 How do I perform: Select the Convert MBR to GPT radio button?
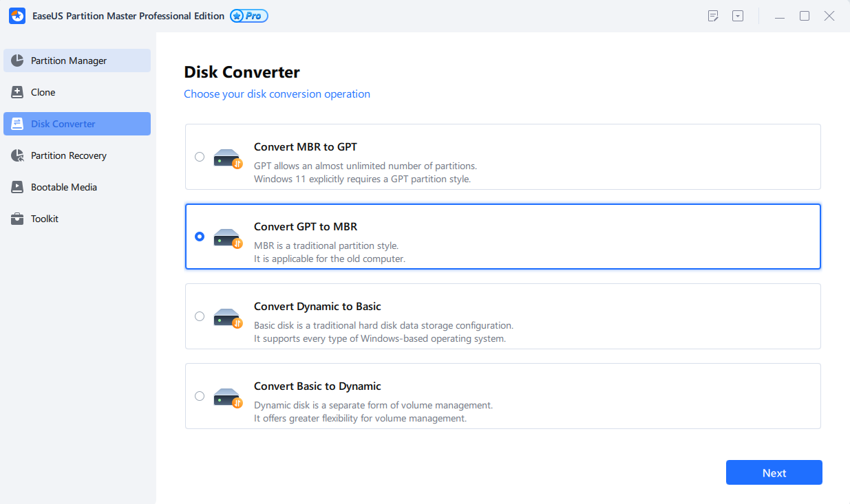point(200,157)
